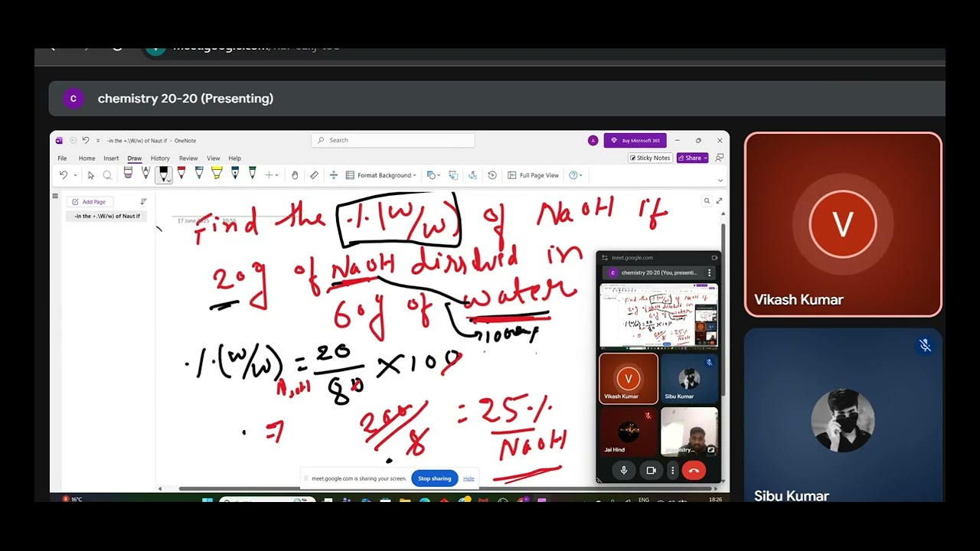Undo the last OneNote drawing action

64,175
